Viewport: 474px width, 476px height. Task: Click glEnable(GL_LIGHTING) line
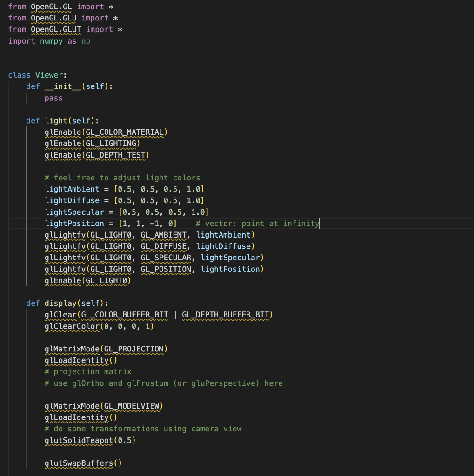93,144
